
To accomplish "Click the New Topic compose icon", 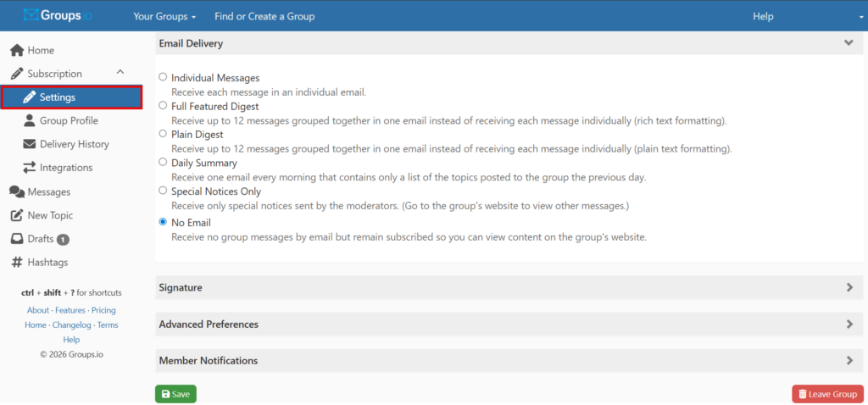I will tap(17, 215).
